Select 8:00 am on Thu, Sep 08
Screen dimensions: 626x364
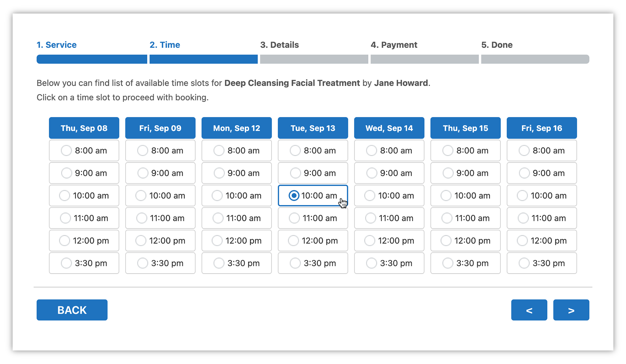(x=84, y=151)
